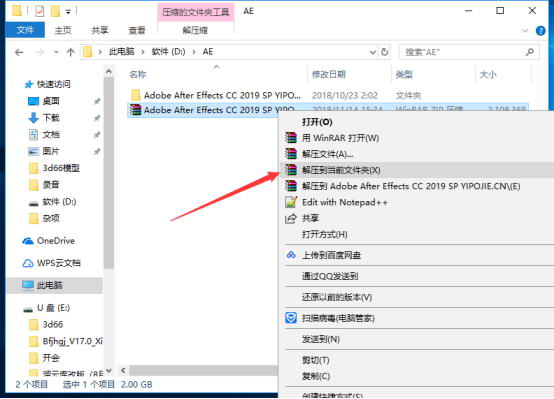Viewport: 554px width, 399px height.
Task: Click the back navigation arrow
Action: pyautogui.click(x=19, y=52)
